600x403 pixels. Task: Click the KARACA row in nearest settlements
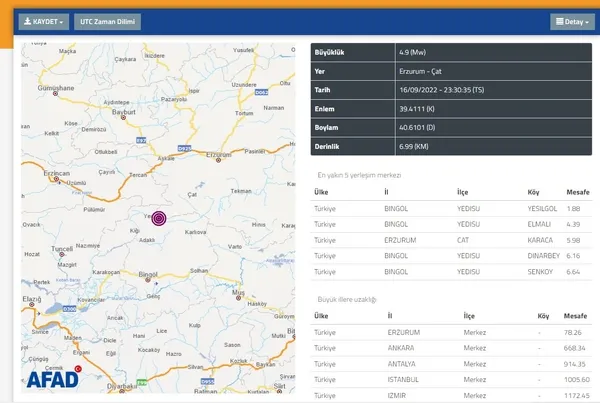pyautogui.click(x=452, y=240)
